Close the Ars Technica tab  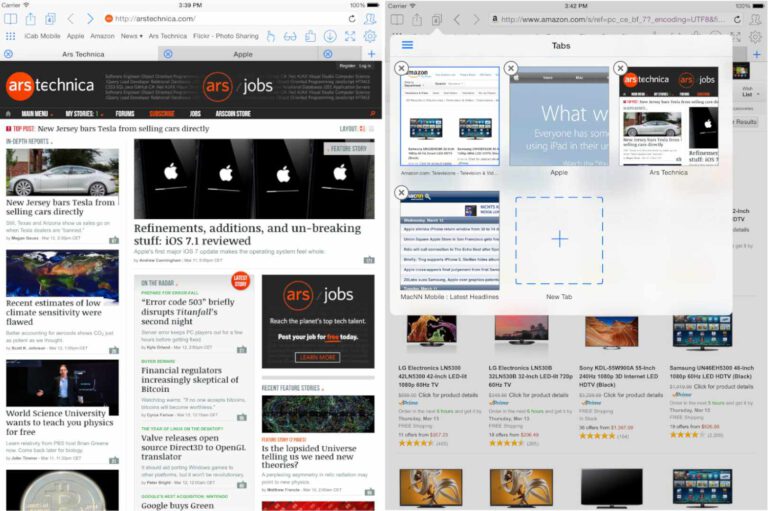tap(8, 54)
